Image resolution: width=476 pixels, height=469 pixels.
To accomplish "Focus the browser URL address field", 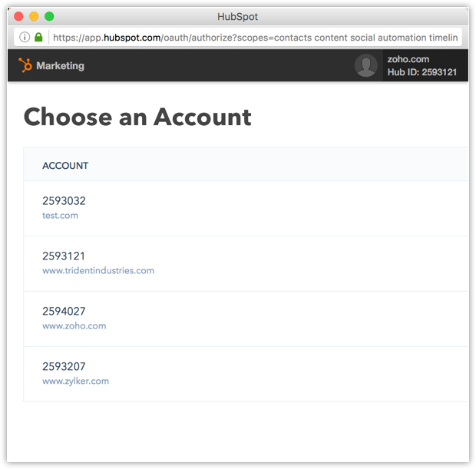I will (253, 37).
